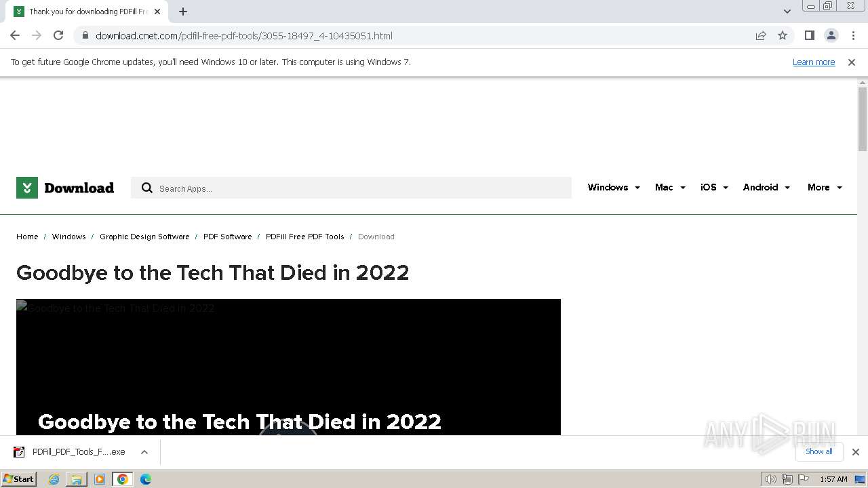
Task: Go to Home breadcrumb
Action: point(27,237)
